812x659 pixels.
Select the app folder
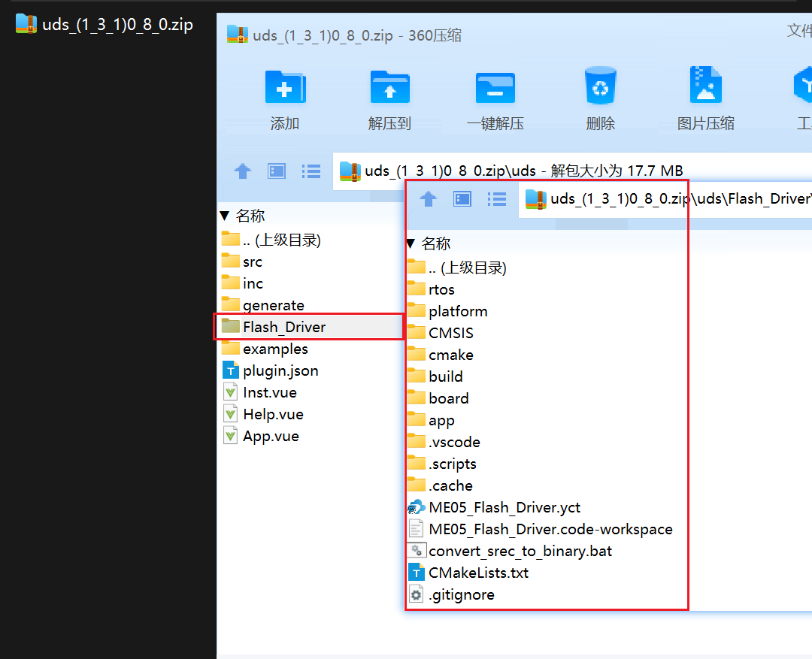point(431,419)
